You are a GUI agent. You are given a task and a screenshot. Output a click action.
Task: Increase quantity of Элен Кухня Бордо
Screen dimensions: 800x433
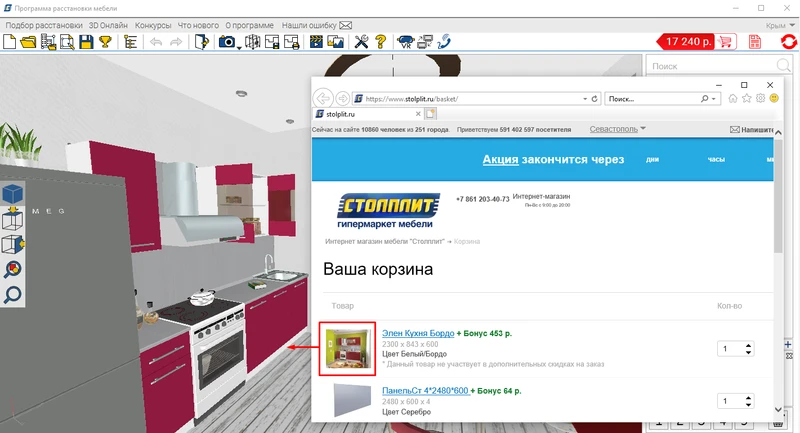click(x=749, y=345)
